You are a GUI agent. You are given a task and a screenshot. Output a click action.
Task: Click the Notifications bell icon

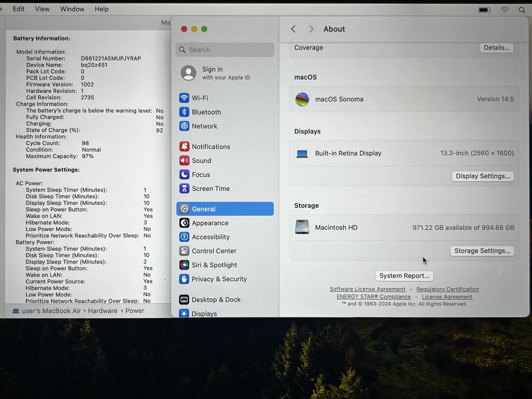point(184,147)
